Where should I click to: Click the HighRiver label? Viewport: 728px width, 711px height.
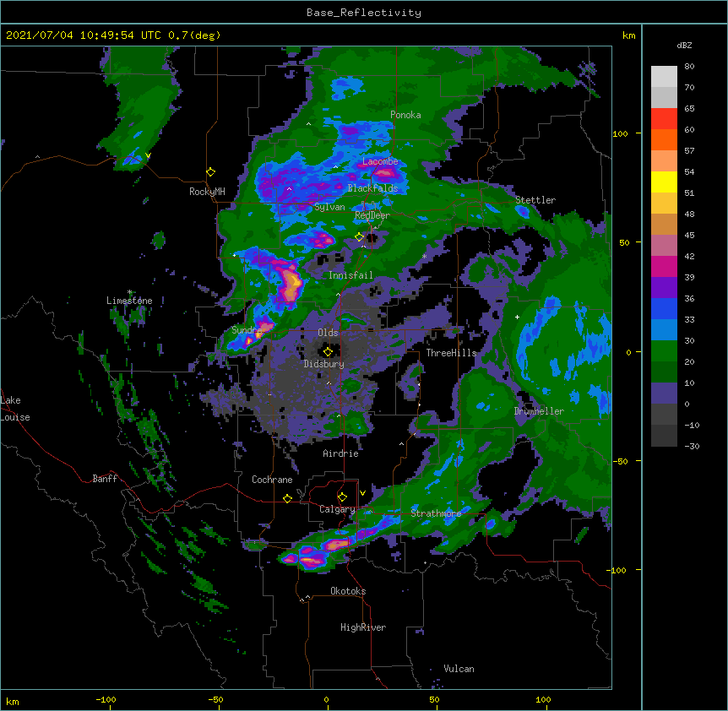point(363,627)
